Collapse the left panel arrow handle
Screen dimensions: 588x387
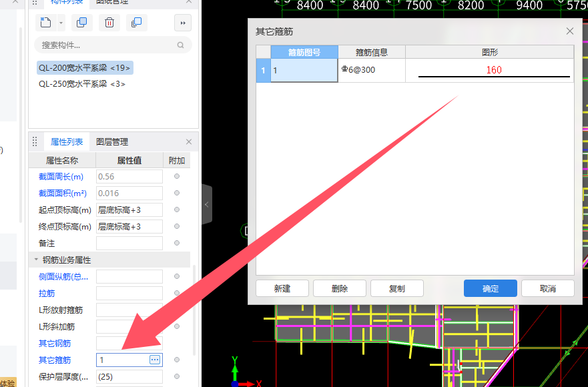coord(207,204)
